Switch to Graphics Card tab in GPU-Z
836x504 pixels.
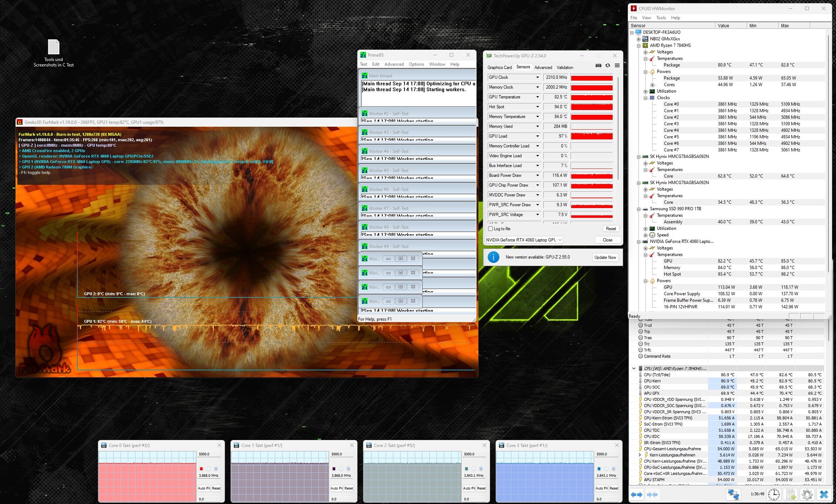(499, 67)
